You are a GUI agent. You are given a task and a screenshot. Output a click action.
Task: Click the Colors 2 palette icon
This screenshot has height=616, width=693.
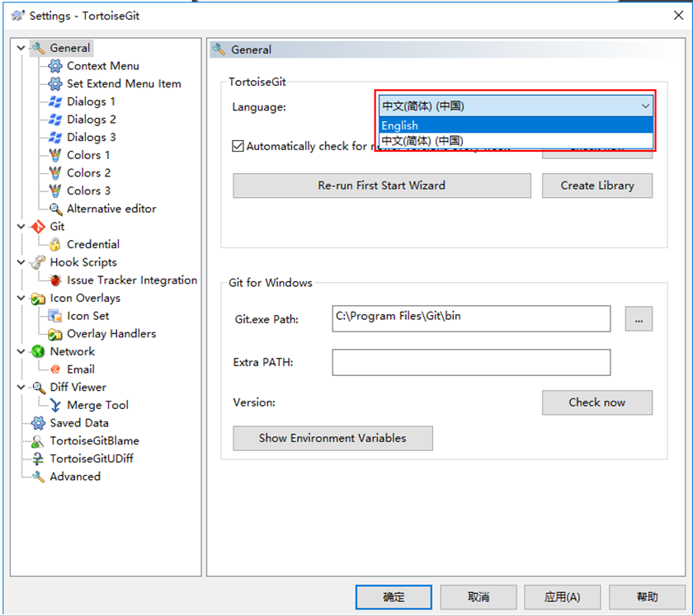(x=55, y=173)
